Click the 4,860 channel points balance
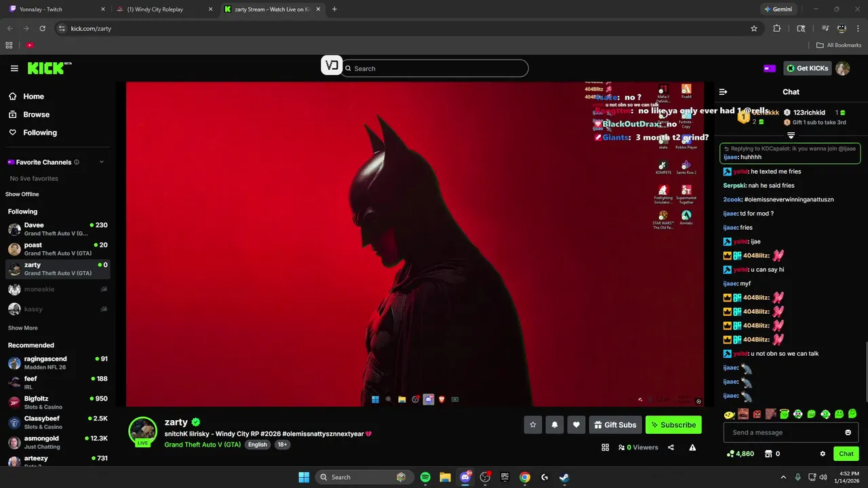The width and height of the screenshot is (868, 488). [740, 454]
